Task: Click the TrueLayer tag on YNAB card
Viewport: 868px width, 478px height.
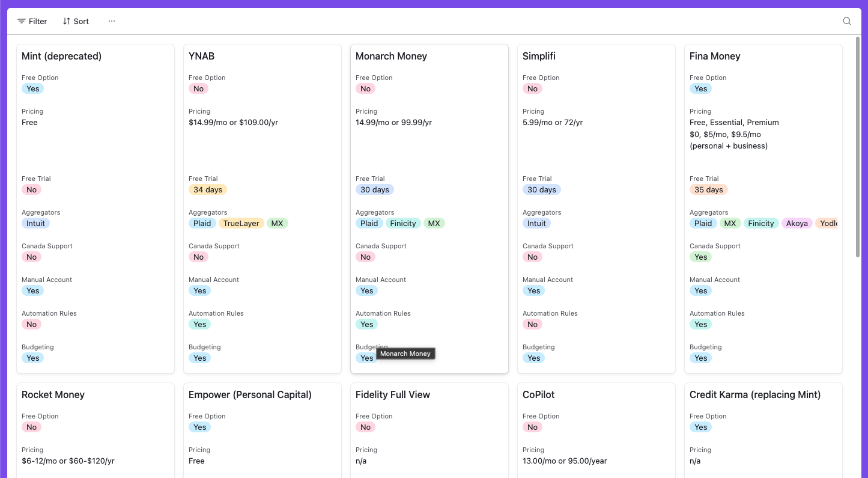Action: tap(241, 223)
